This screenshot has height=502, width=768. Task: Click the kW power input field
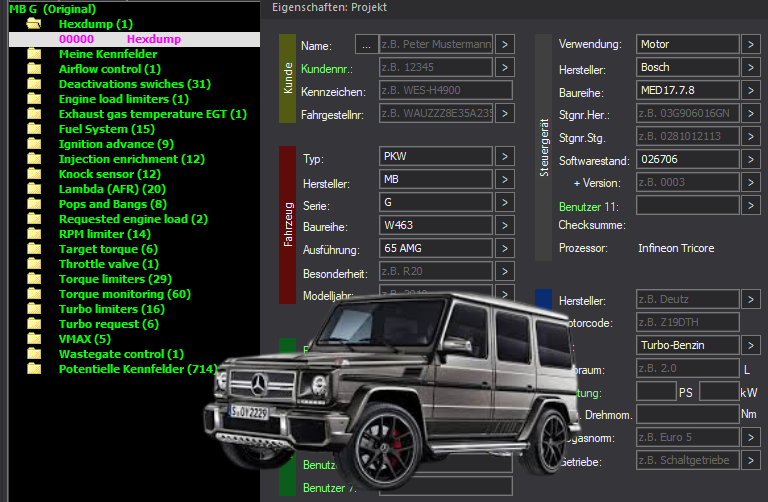719,391
